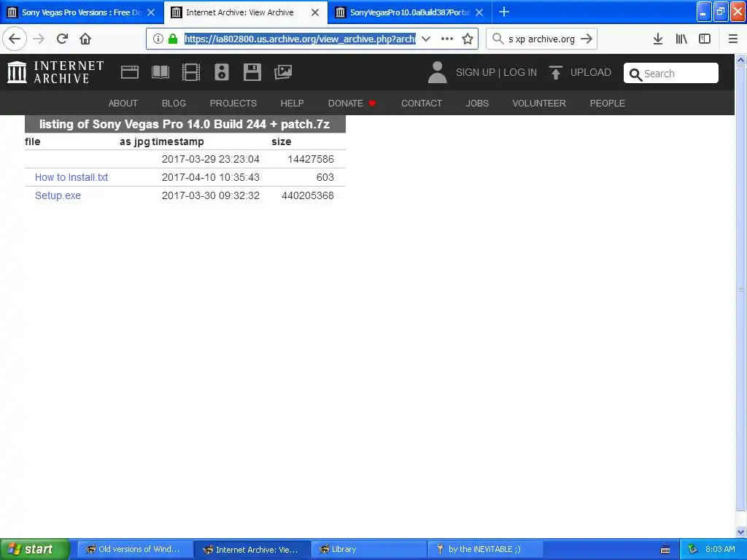Image resolution: width=747 pixels, height=560 pixels.
Task: Open the Firefox hamburger menu
Action: [x=733, y=39]
